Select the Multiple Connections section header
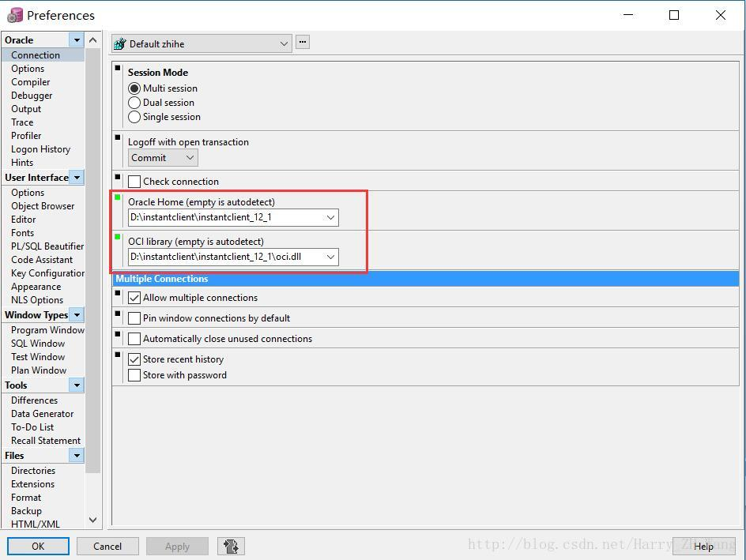This screenshot has height=560, width=746. 426,279
